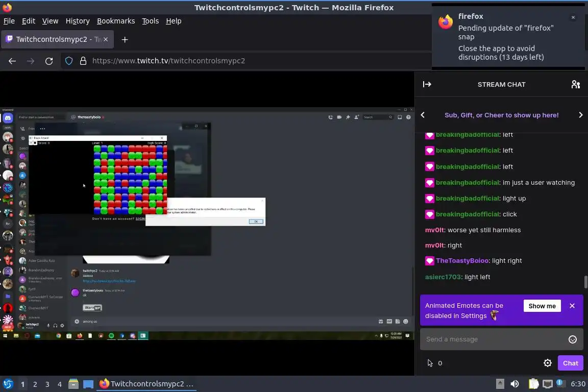588x392 pixels.
Task: Open the chat community users list
Action: [576, 84]
